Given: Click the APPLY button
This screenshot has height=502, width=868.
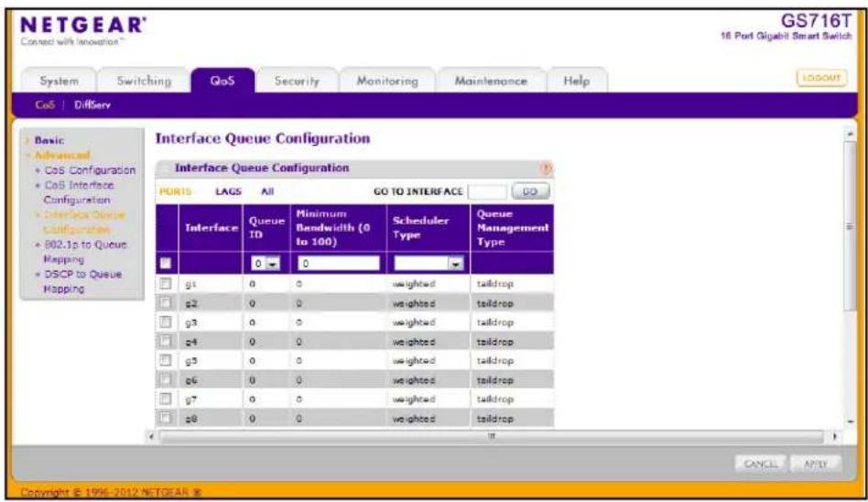Looking at the screenshot, I should coord(816,464).
